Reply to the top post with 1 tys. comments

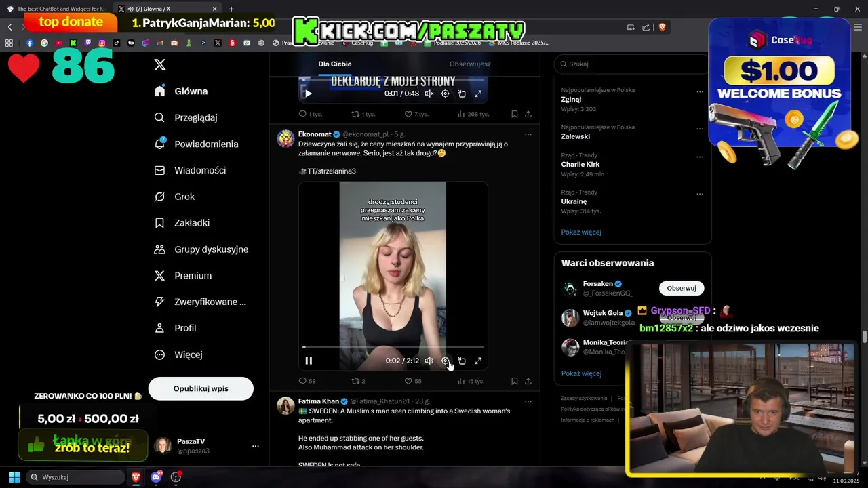pyautogui.click(x=310, y=114)
